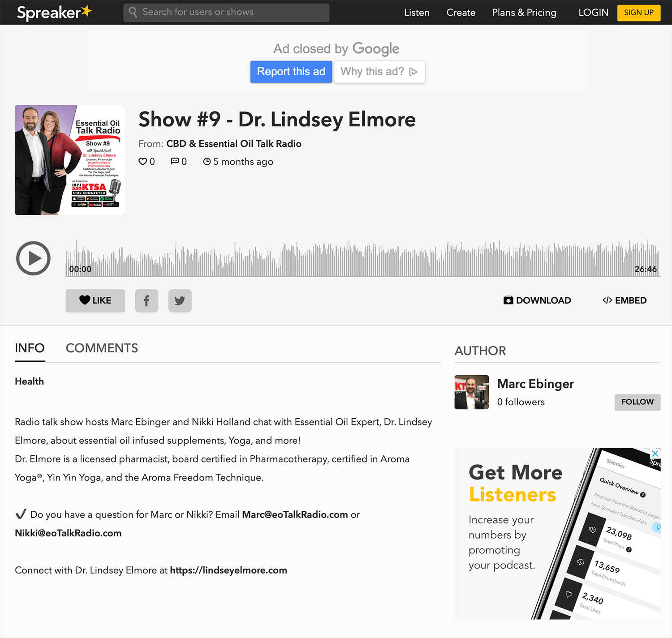Close the Get More Listeners ad

click(655, 453)
